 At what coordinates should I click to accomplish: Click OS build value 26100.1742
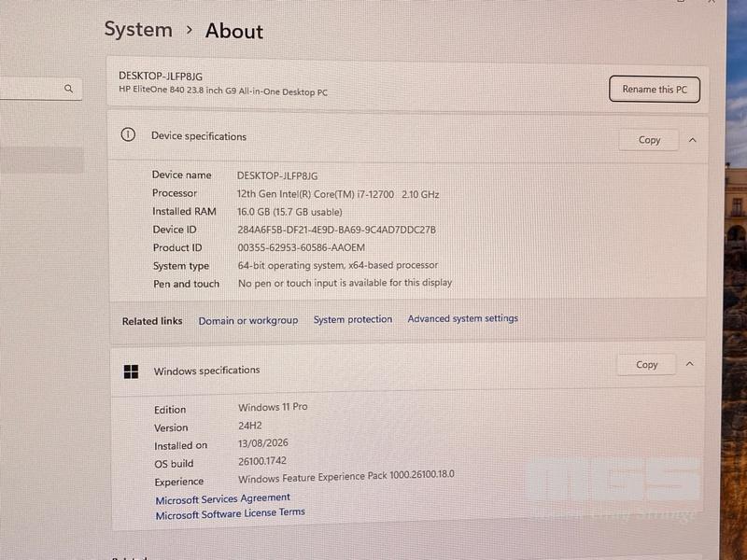tap(262, 461)
